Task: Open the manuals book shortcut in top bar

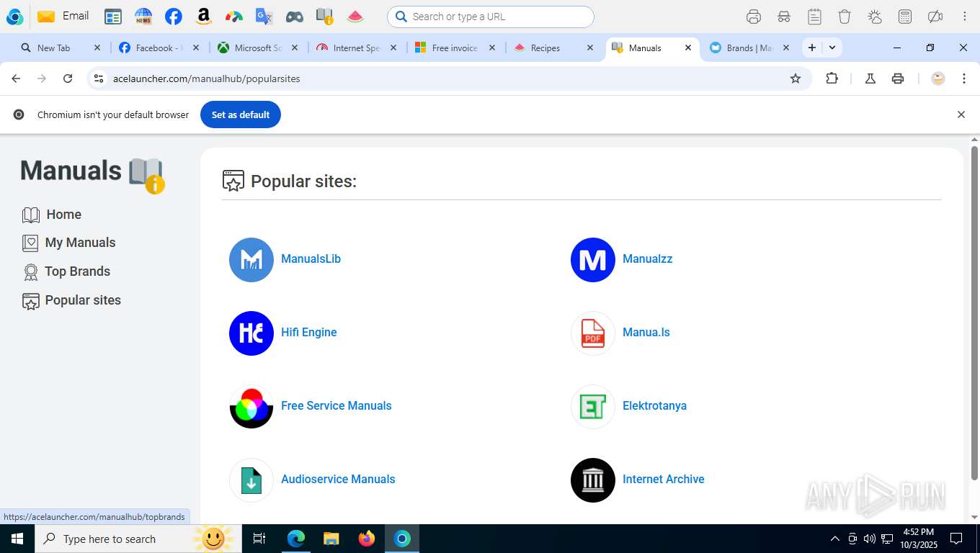Action: 325,17
